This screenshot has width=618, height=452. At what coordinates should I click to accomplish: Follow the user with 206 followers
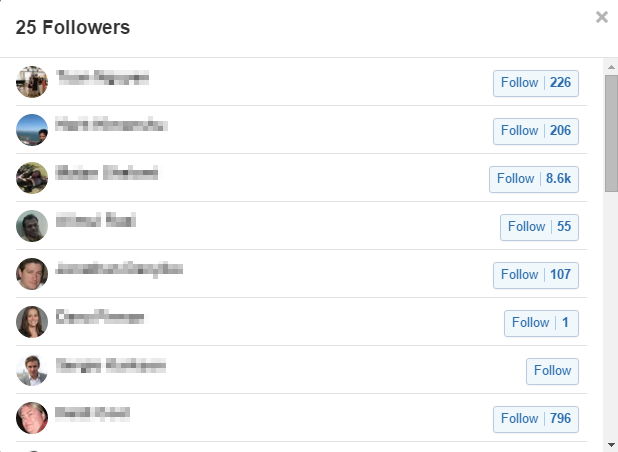[x=536, y=131]
